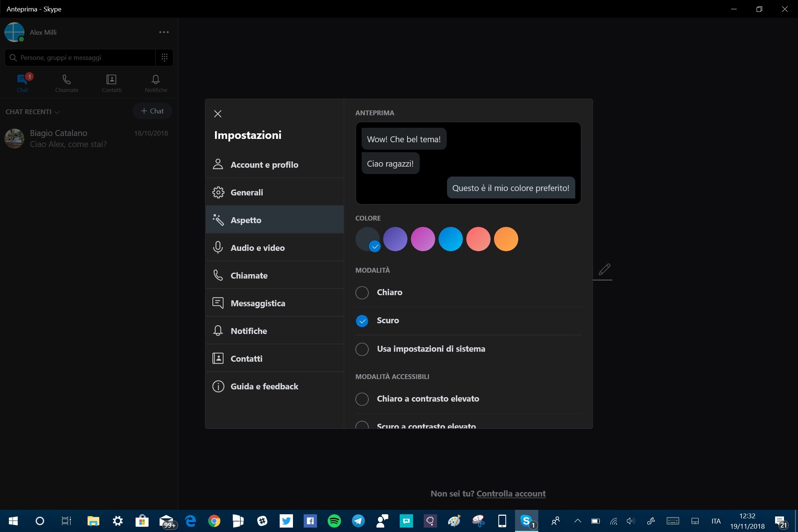The width and height of the screenshot is (798, 532).
Task: Open Chiamate settings section
Action: point(274,275)
